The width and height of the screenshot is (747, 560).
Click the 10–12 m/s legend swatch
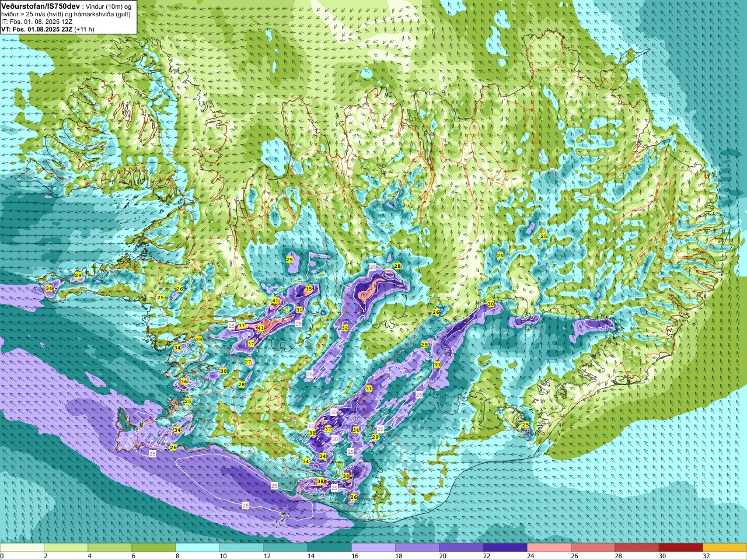click(242, 548)
